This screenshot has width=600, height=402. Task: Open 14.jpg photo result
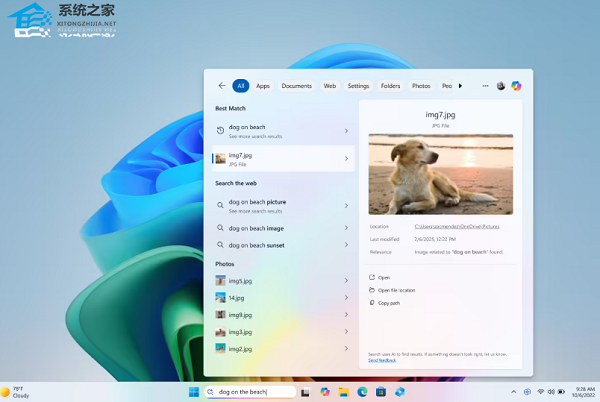(283, 298)
